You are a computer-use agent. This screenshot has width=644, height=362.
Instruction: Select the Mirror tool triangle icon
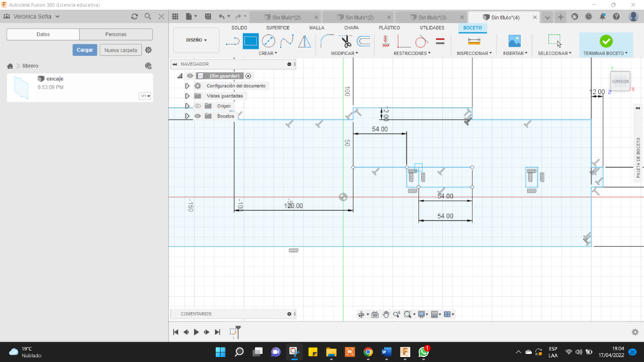[x=305, y=41]
